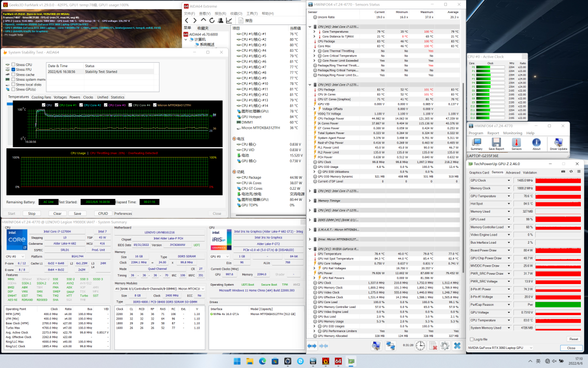Uncheck the Stress FPU checkbox
588x368 pixels.
click(14, 70)
